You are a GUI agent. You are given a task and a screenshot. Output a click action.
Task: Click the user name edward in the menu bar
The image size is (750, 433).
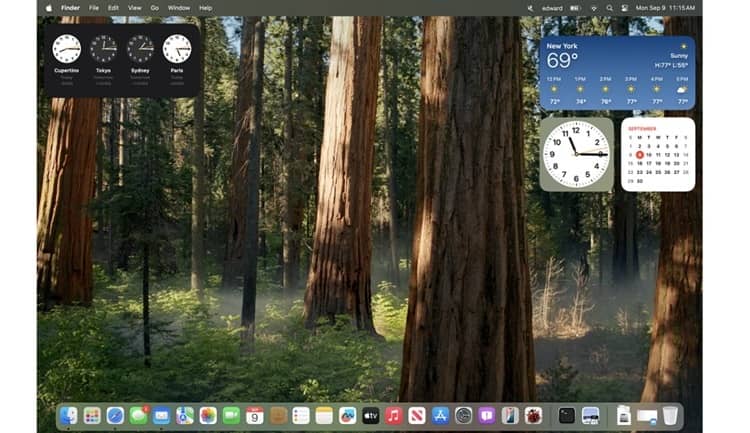coord(552,8)
